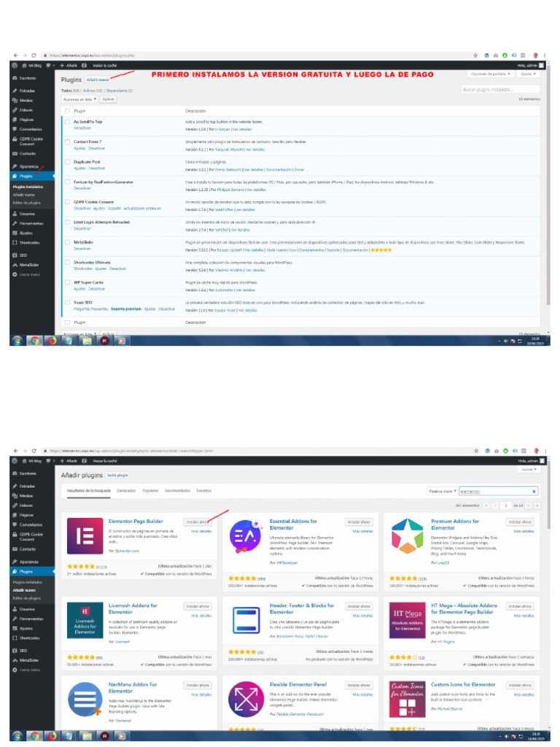The height and width of the screenshot is (747, 560).
Task: Expand Ayuda dropdown on Añadir plugins page
Action: coord(529,469)
